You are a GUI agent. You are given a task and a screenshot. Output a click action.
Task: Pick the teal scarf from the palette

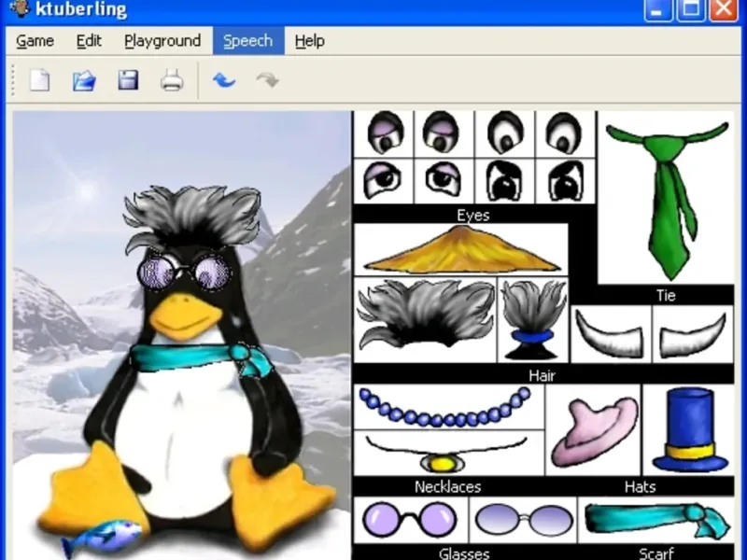[x=657, y=520]
